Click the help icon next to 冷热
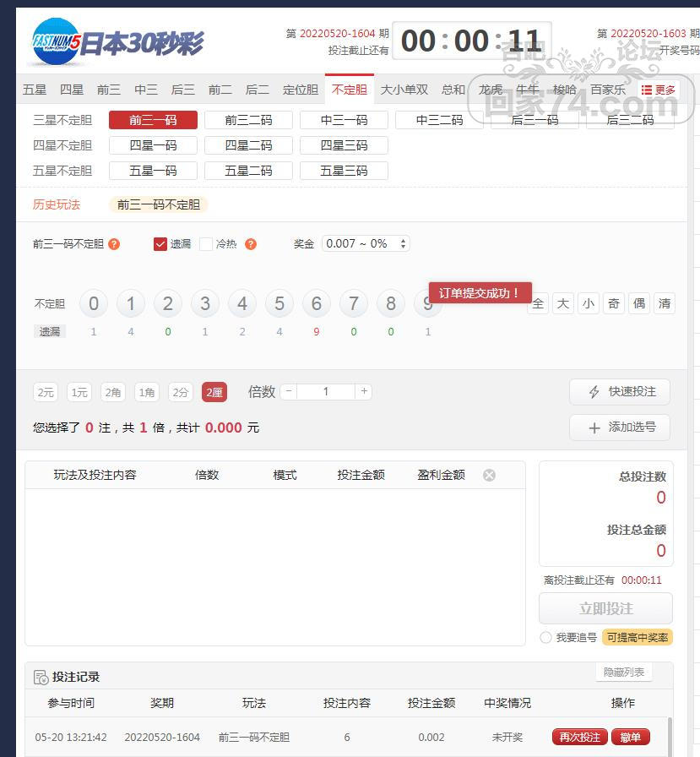 [251, 244]
